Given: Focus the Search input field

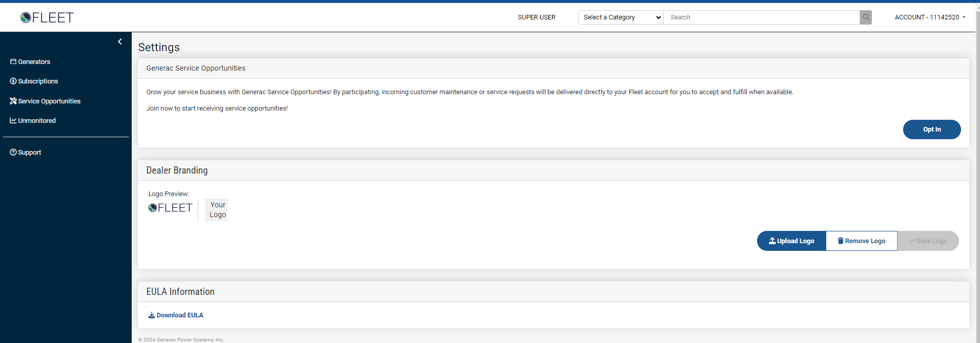Looking at the screenshot, I should coord(762,17).
